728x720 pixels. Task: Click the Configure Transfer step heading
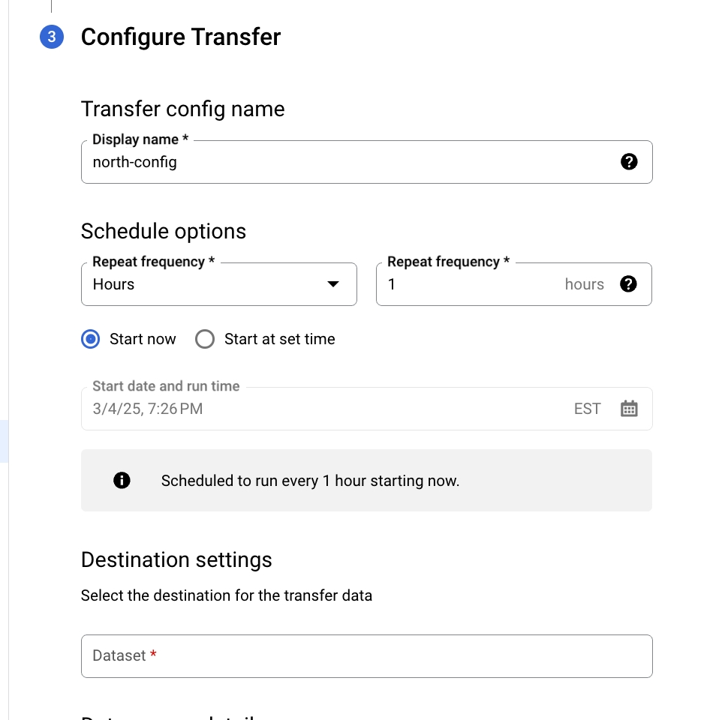181,37
